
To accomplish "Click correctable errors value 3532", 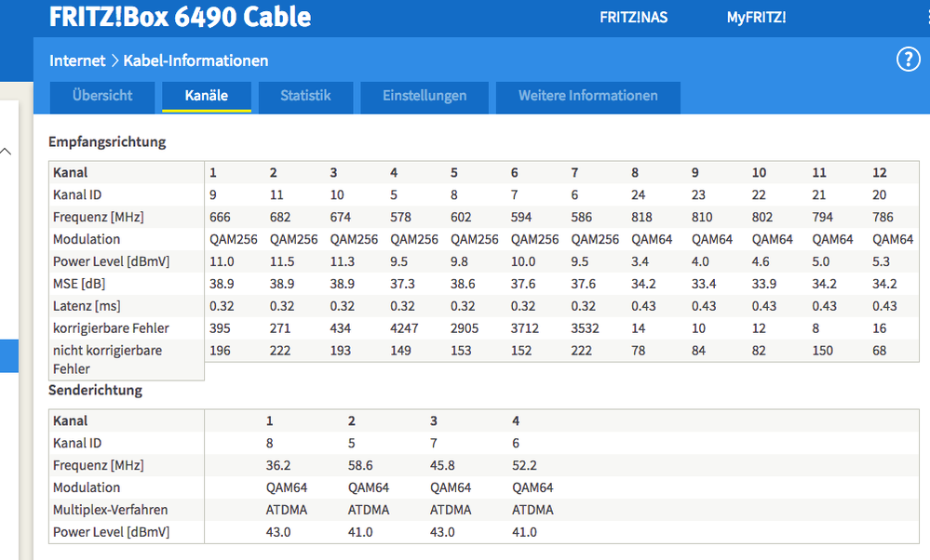I will click(585, 328).
